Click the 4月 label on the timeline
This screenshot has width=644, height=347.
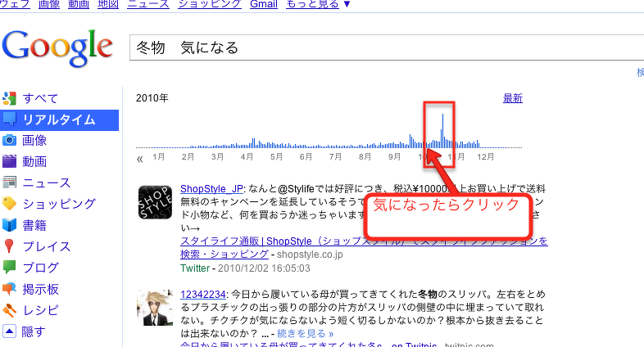pos(247,156)
